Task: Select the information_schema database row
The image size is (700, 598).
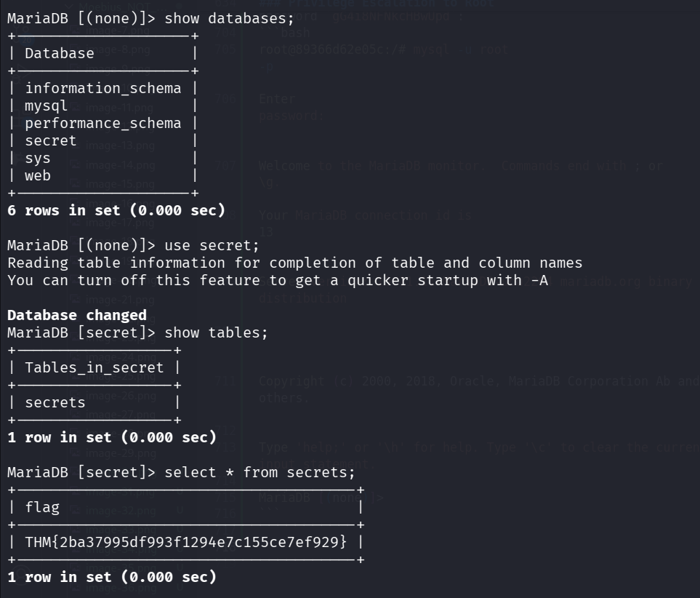Action: [x=103, y=88]
